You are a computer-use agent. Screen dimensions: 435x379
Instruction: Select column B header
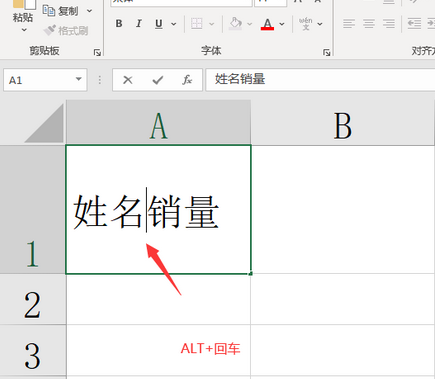click(x=343, y=122)
